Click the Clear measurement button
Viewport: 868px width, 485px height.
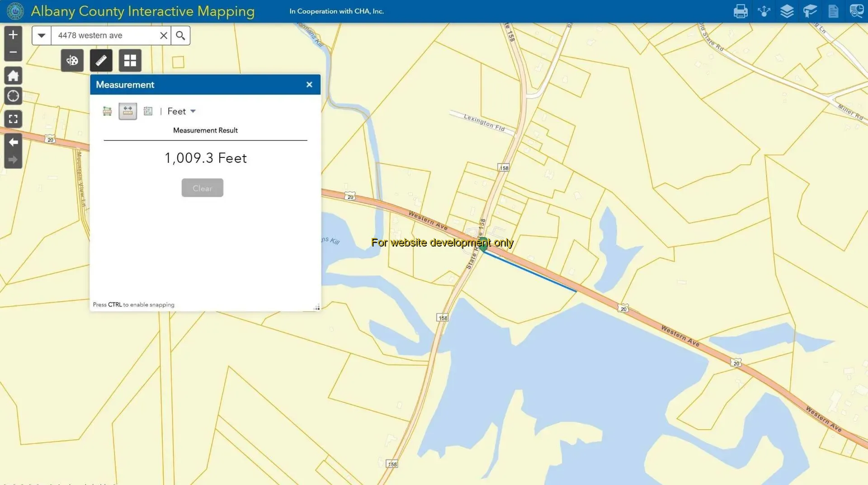coord(202,188)
